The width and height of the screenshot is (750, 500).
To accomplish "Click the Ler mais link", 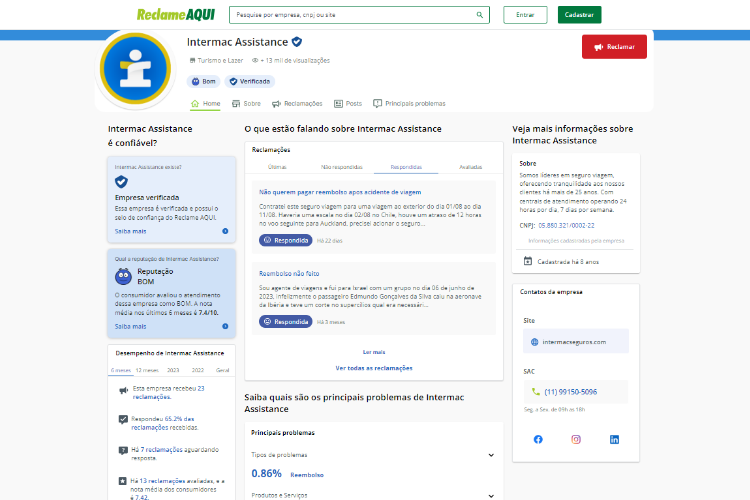I will point(374,352).
